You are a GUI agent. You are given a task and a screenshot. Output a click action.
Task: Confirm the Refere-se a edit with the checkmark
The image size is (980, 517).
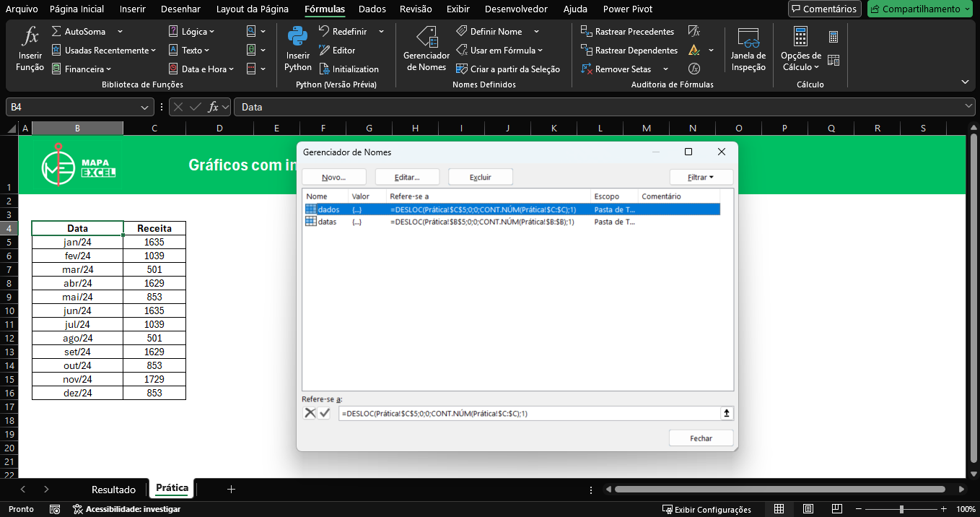pyautogui.click(x=324, y=413)
